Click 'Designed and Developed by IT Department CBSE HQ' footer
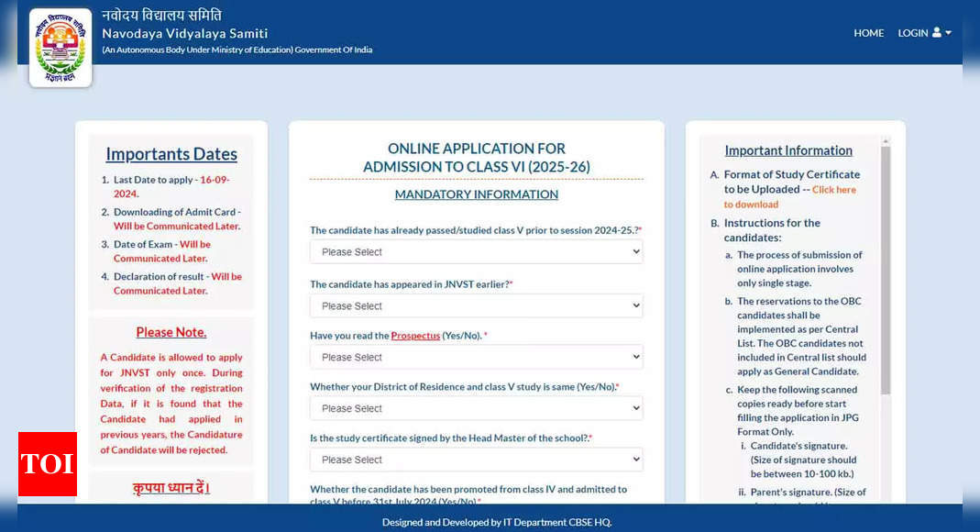The width and height of the screenshot is (980, 532). [x=497, y=522]
